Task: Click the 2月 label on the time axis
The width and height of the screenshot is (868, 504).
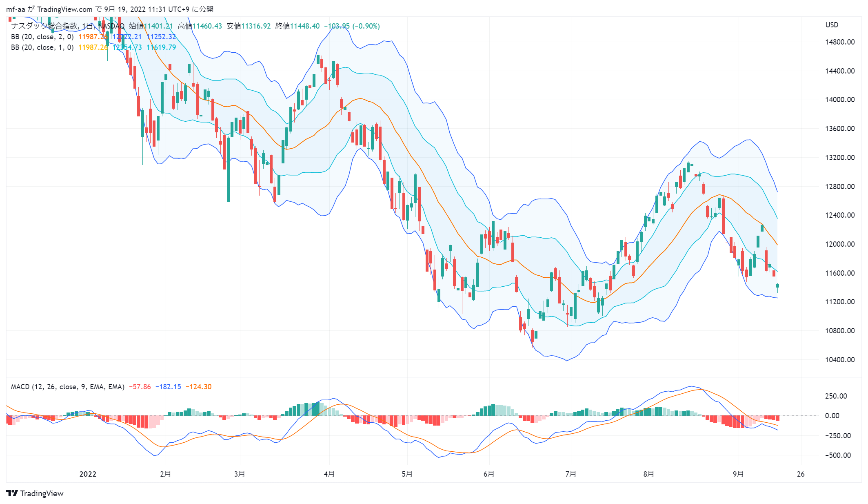Action: 165,474
